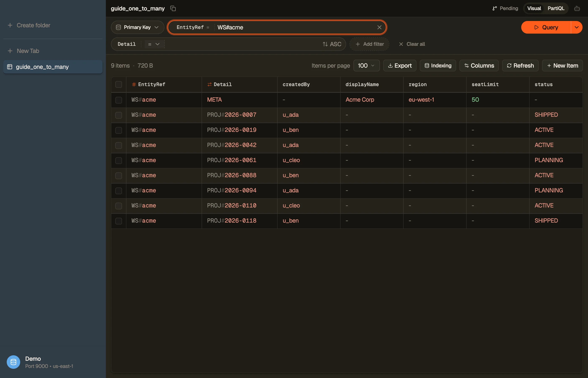Open the assistant icon at top right
588x378 pixels.
tap(577, 9)
